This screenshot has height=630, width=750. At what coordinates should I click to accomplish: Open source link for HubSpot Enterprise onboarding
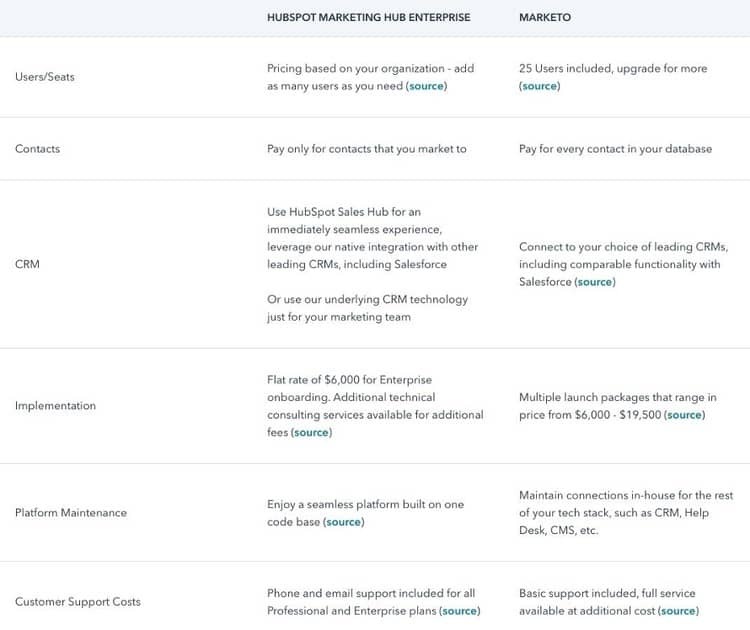click(x=311, y=432)
